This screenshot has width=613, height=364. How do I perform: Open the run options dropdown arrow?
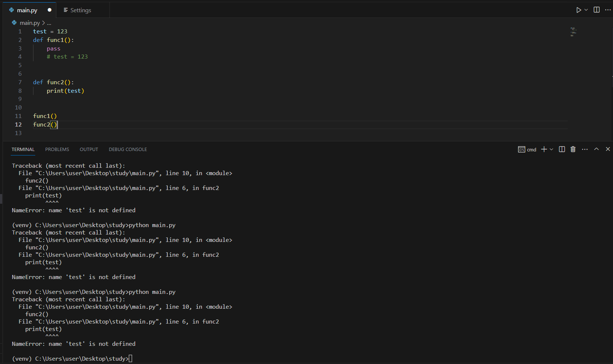point(586,10)
